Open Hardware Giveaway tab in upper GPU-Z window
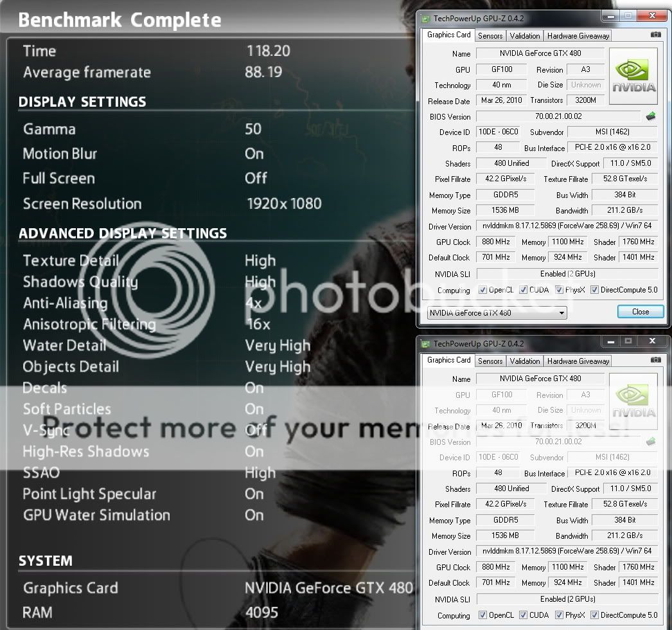The width and height of the screenshot is (672, 630). pyautogui.click(x=578, y=36)
